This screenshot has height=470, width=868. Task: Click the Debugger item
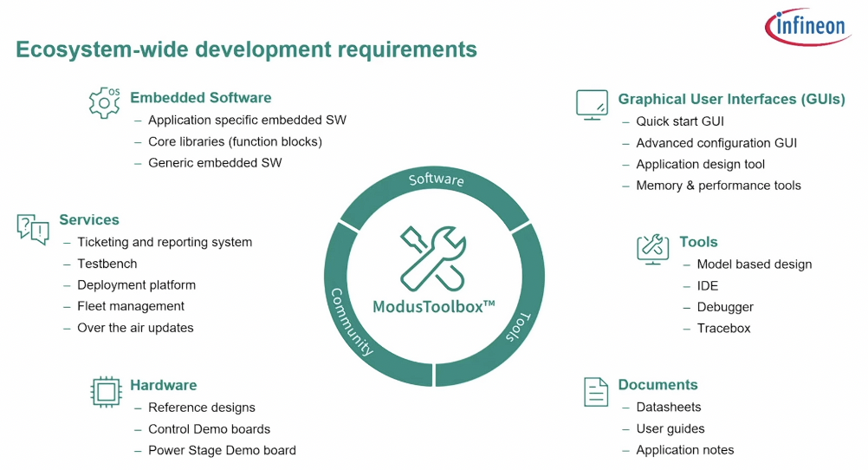(x=725, y=307)
